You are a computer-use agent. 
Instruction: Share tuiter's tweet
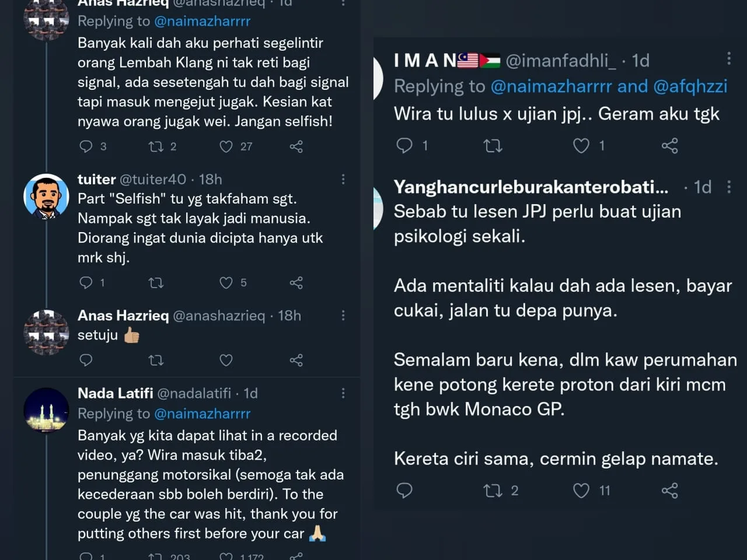[296, 283]
